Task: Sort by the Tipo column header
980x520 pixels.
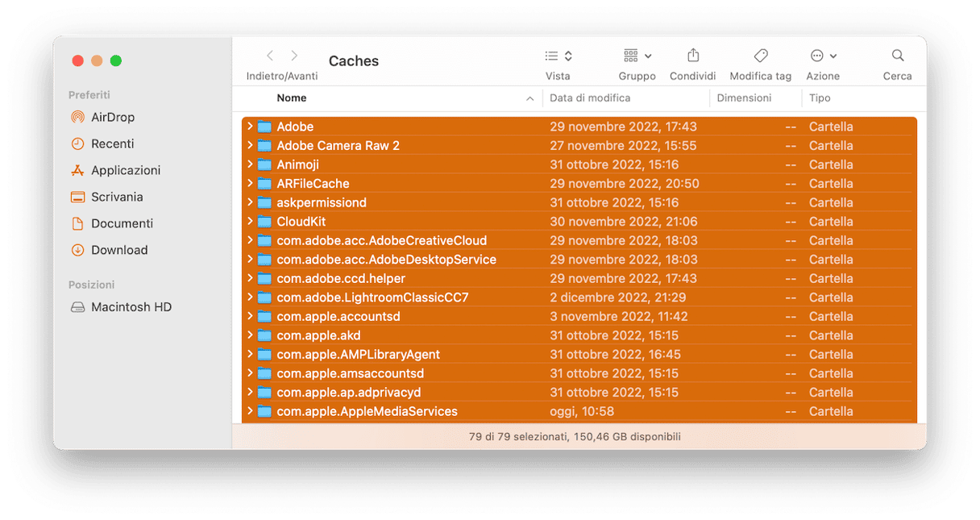Action: tap(820, 98)
